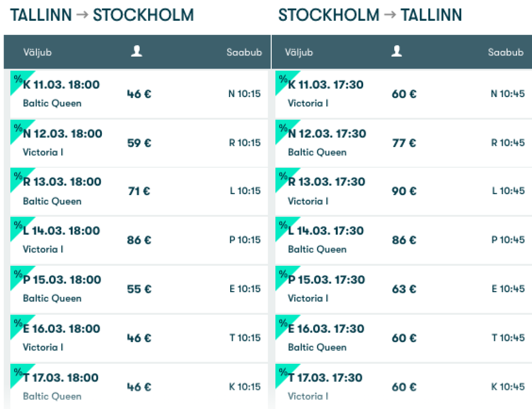Click discount badge on P 15.03. 18:00 departure

(18, 274)
